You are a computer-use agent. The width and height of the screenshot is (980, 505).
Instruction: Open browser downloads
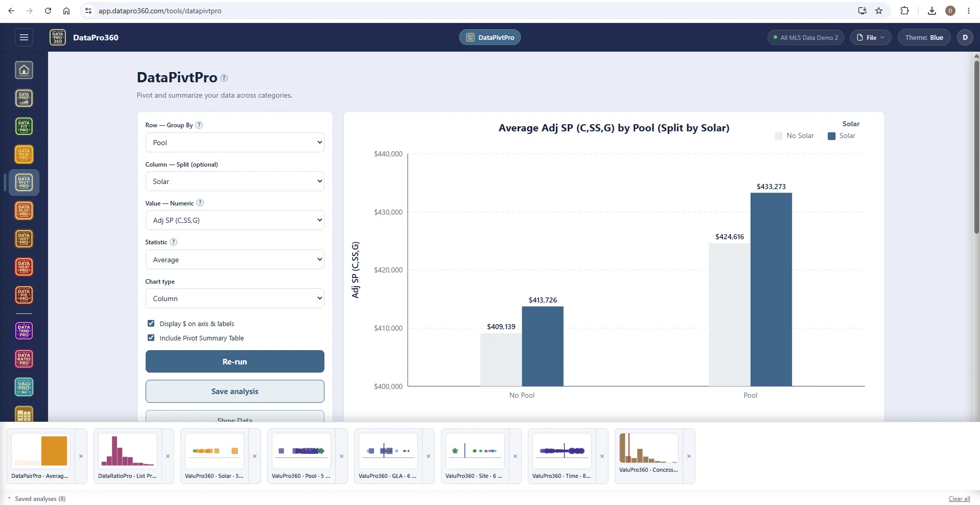(x=932, y=11)
